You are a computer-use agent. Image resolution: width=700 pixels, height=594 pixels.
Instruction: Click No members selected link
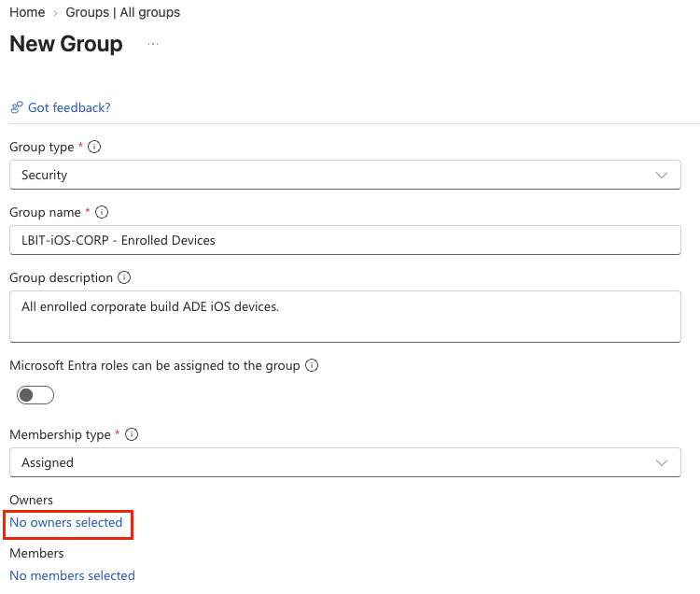point(72,575)
